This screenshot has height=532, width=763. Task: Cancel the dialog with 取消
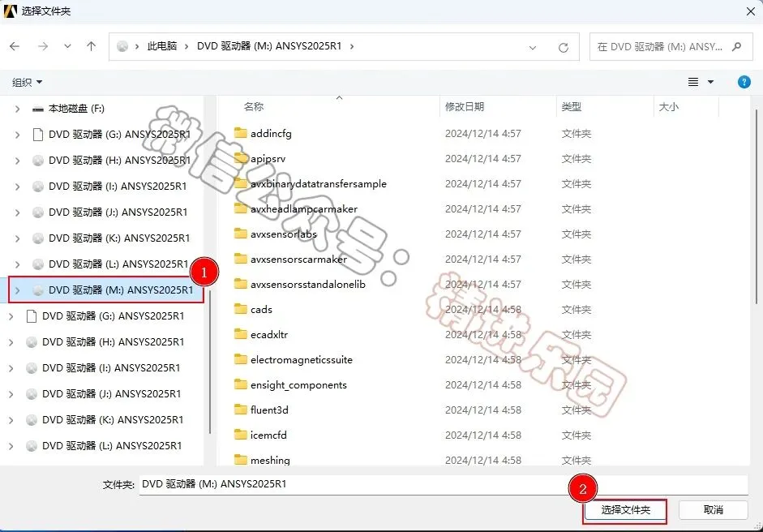(713, 509)
